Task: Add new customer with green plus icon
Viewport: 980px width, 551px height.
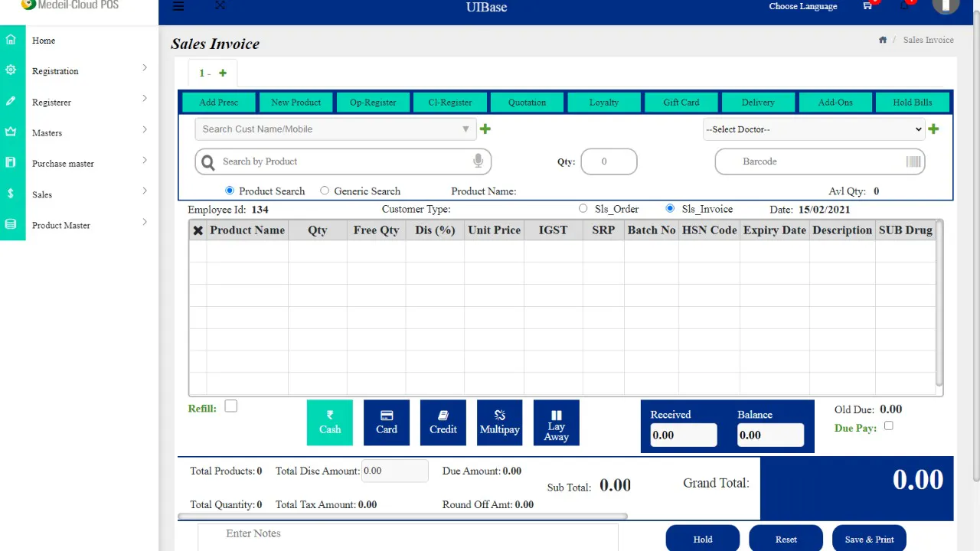Action: coord(485,129)
